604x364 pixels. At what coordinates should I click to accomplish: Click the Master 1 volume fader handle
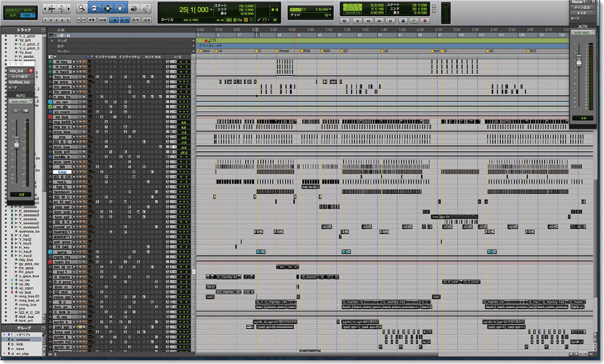[x=578, y=60]
